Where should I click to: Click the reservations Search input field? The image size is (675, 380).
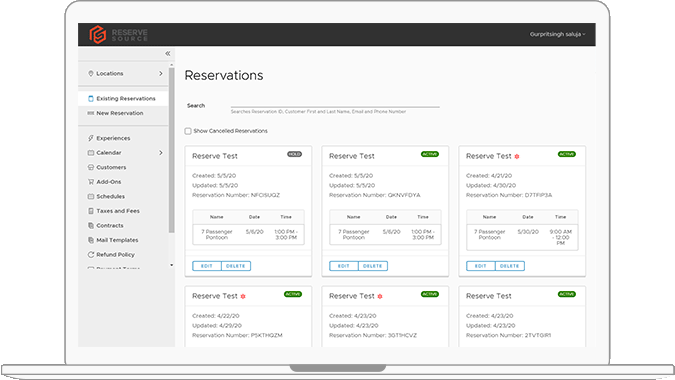pyautogui.click(x=335, y=102)
